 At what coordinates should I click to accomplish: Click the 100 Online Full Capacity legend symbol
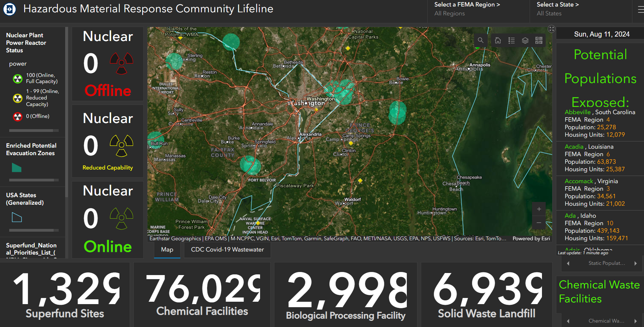point(17,79)
